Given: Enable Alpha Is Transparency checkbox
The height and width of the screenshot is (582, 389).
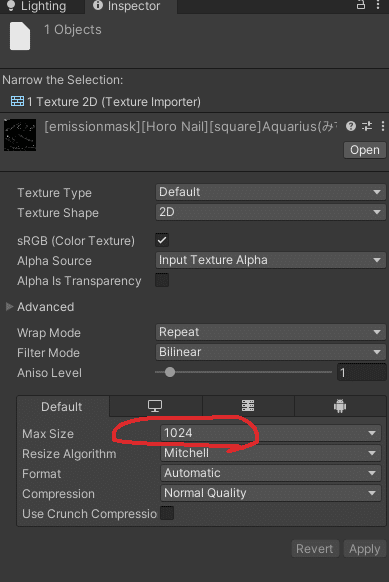Looking at the screenshot, I should click(x=162, y=280).
